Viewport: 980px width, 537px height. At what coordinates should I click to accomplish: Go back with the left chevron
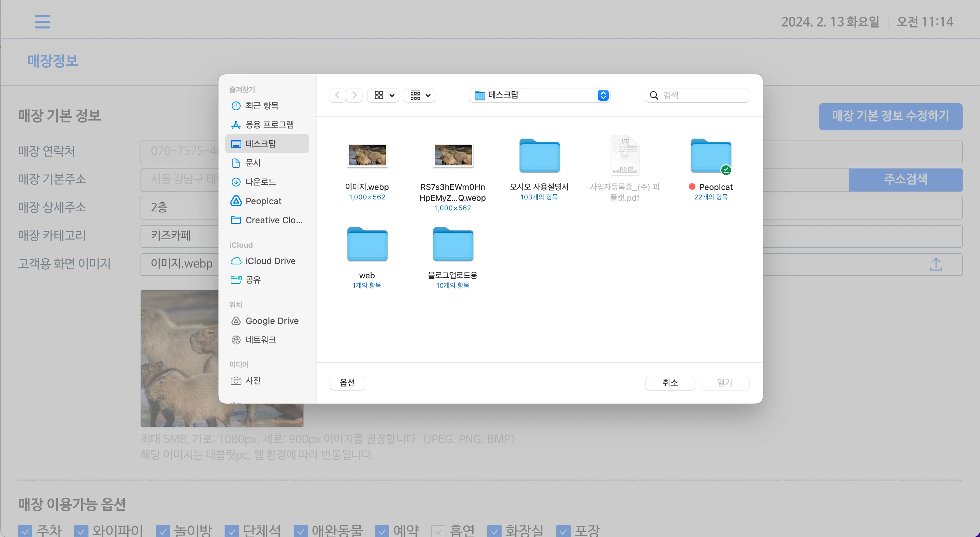[338, 95]
